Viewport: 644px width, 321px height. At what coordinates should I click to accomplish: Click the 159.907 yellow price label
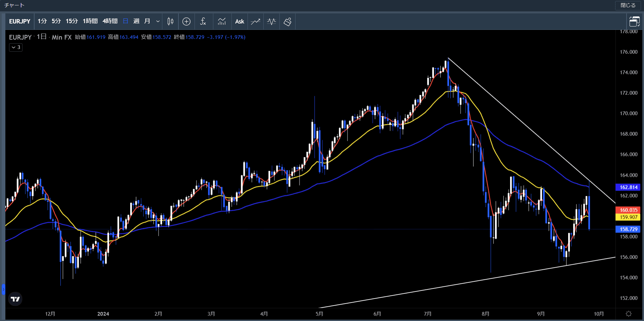tap(628, 217)
